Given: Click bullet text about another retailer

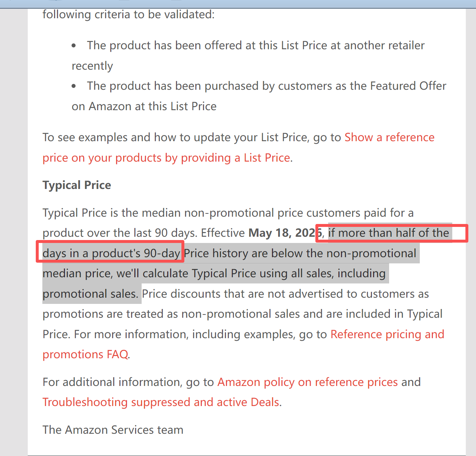Looking at the screenshot, I should (x=256, y=46).
